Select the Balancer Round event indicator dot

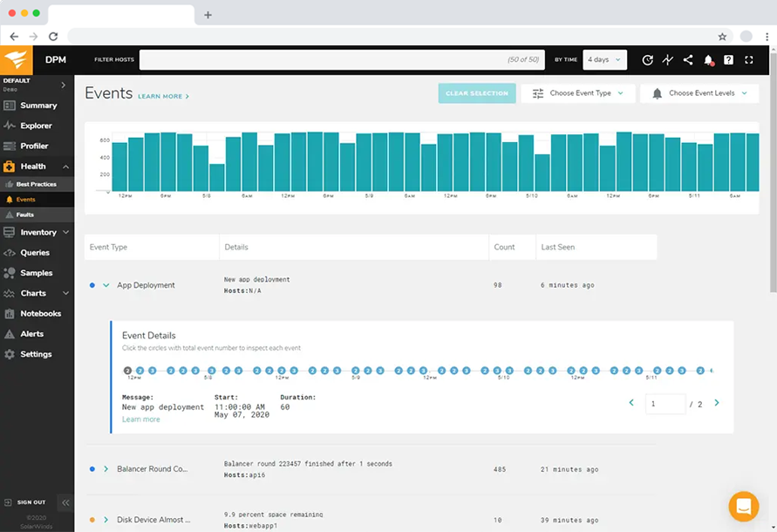pos(94,469)
